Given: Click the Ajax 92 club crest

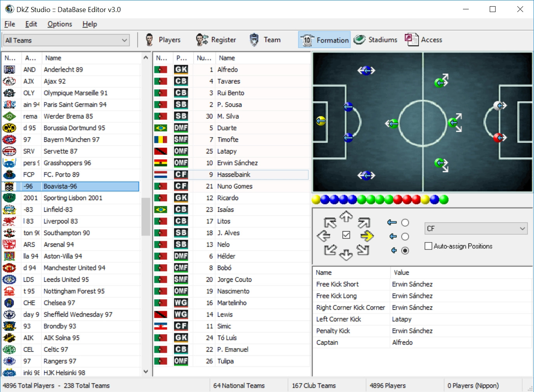Looking at the screenshot, I should pos(9,81).
